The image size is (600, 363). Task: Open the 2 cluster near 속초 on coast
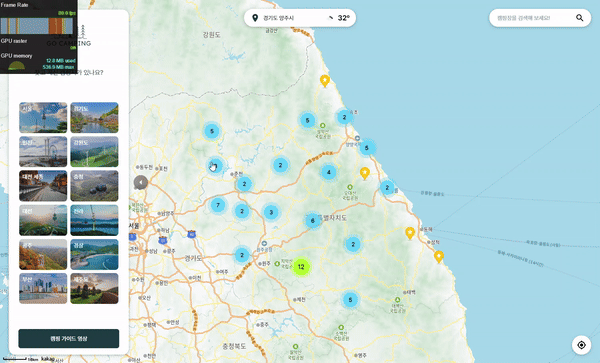[344, 117]
